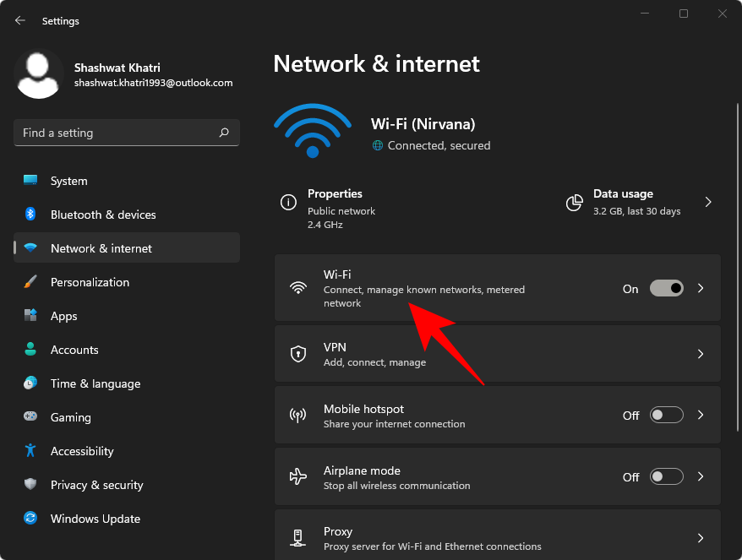Click the VPN shield icon
The image size is (742, 560).
[298, 353]
